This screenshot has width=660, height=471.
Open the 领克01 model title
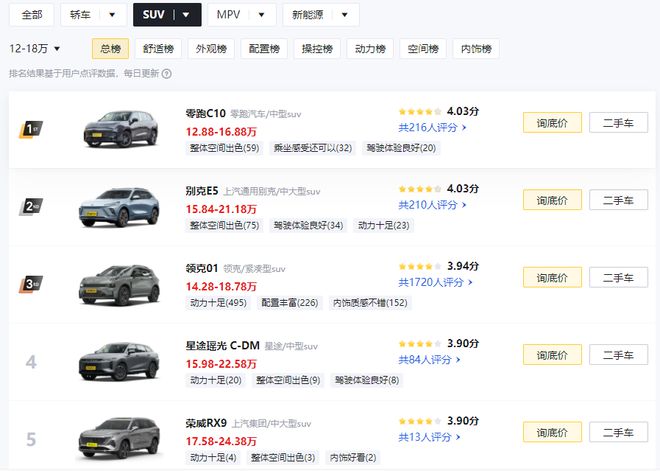pyautogui.click(x=202, y=269)
